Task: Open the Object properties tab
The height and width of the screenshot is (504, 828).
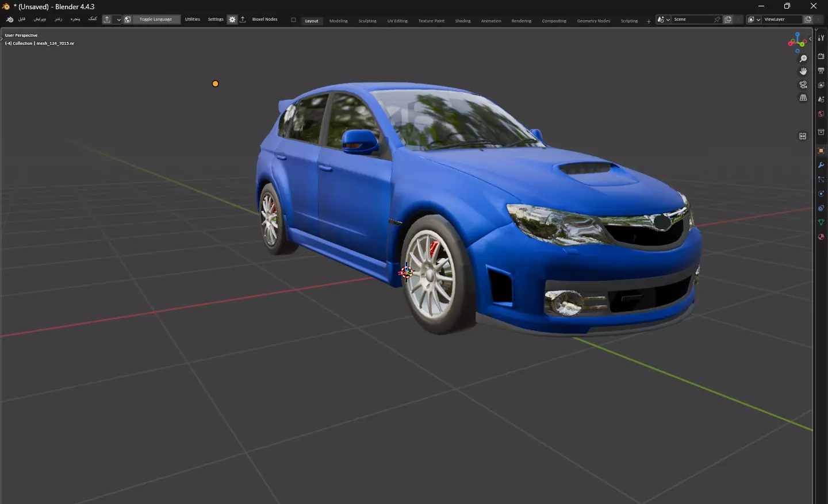Action: pyautogui.click(x=821, y=151)
